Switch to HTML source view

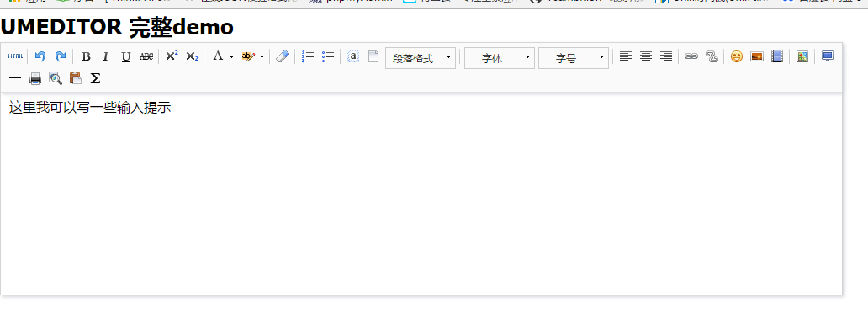click(15, 56)
